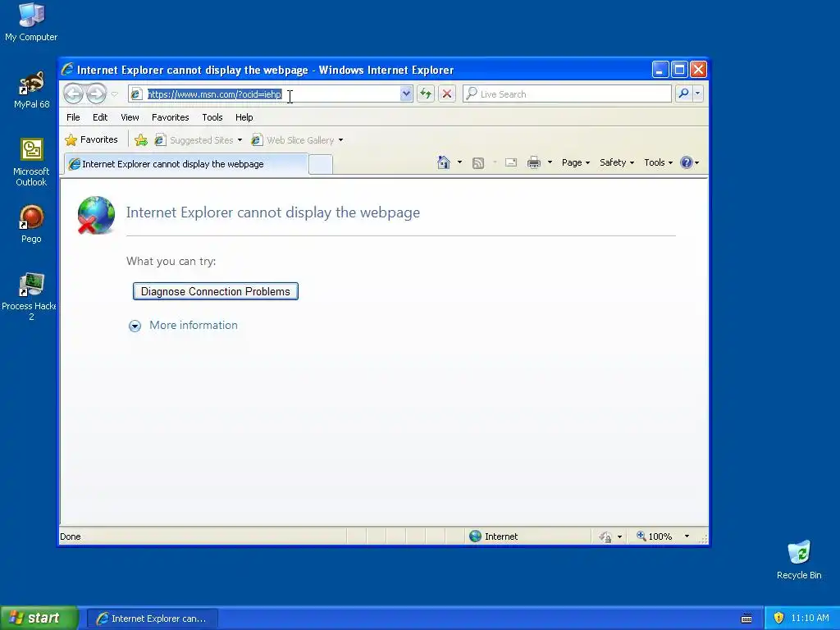Click the address bar page icon

point(136,94)
